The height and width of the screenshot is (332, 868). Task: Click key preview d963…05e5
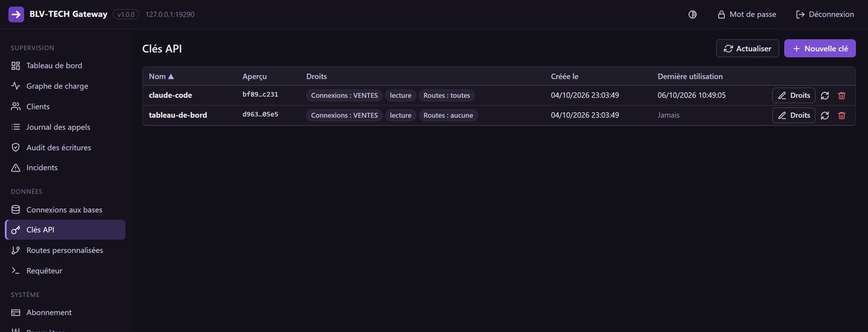tap(260, 115)
